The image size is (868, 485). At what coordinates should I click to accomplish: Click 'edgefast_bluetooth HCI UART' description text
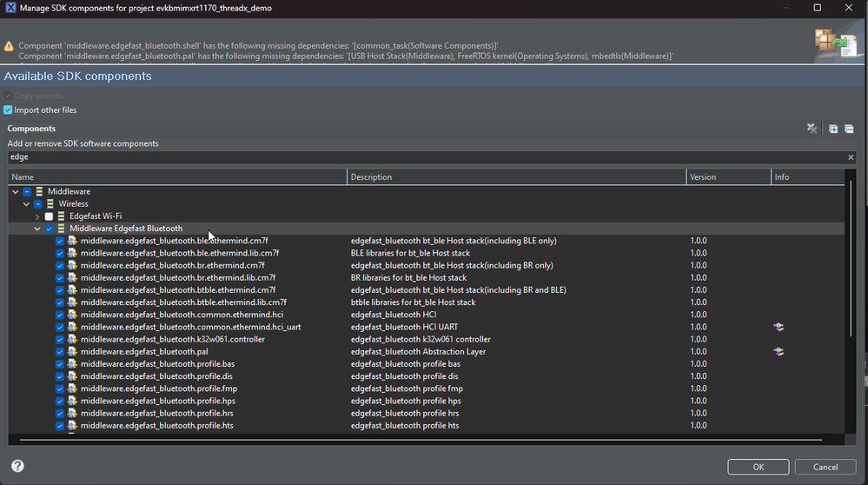(x=404, y=327)
